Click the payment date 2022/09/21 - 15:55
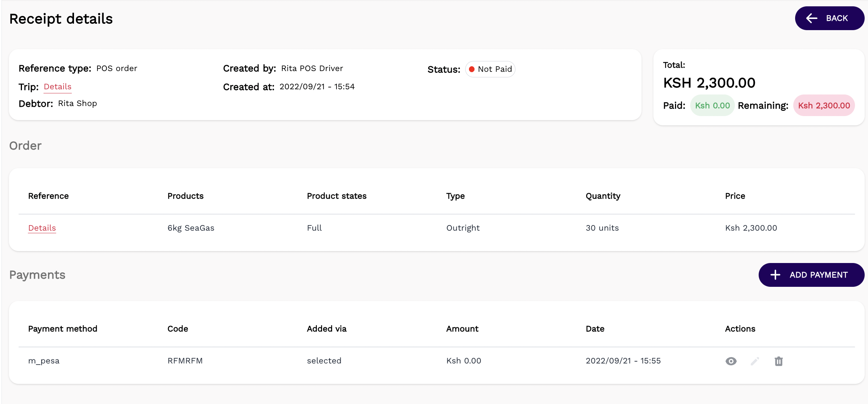The image size is (868, 404). click(x=623, y=361)
